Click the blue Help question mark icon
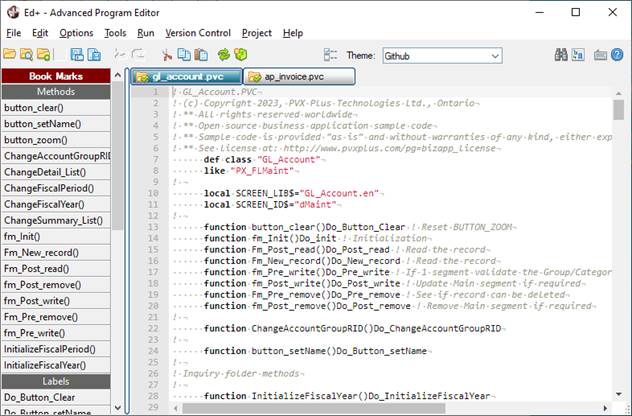The width and height of the screenshot is (632, 416). point(618,55)
